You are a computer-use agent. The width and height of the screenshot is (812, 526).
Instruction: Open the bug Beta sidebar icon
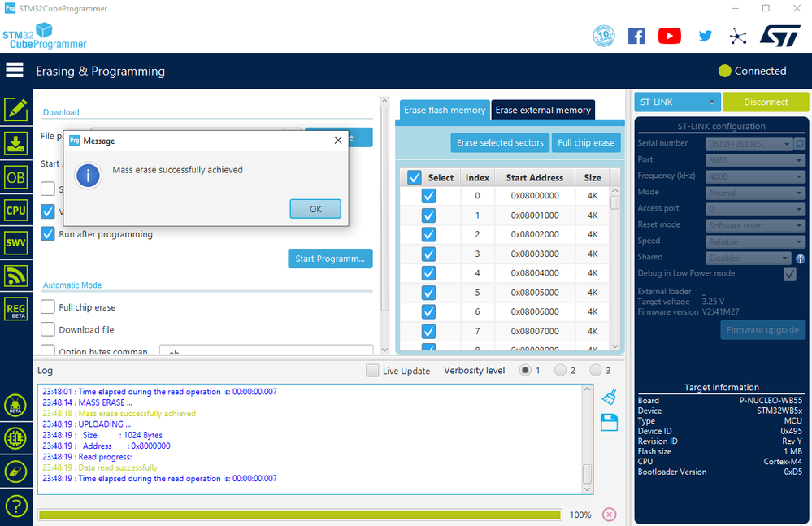pos(15,406)
